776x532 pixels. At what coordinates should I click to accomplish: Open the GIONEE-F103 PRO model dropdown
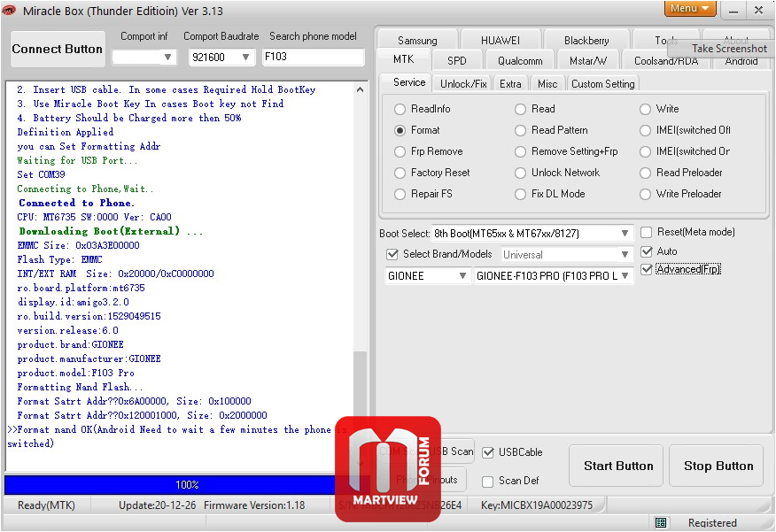pyautogui.click(x=554, y=275)
